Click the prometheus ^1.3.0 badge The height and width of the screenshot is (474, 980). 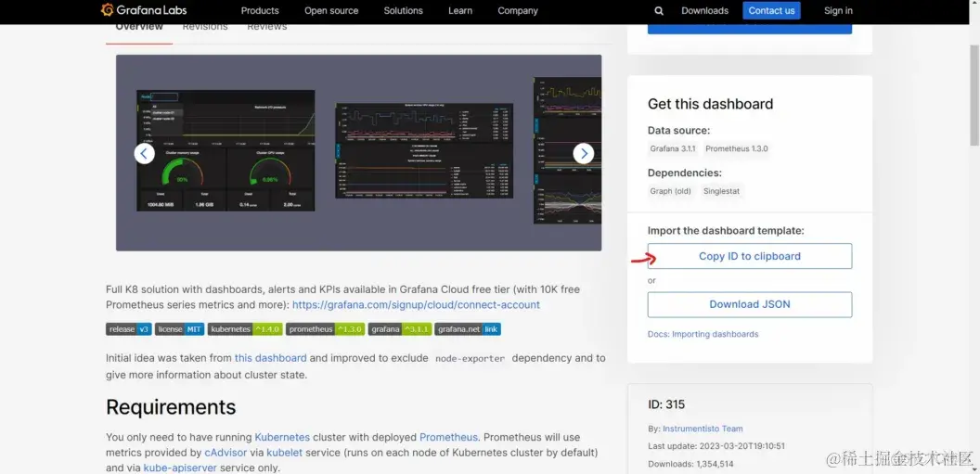pos(325,329)
